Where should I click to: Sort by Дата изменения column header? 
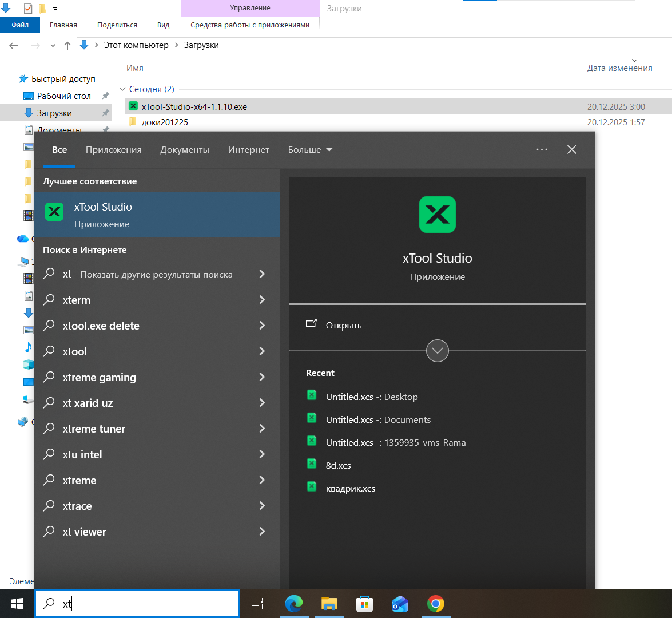(619, 68)
